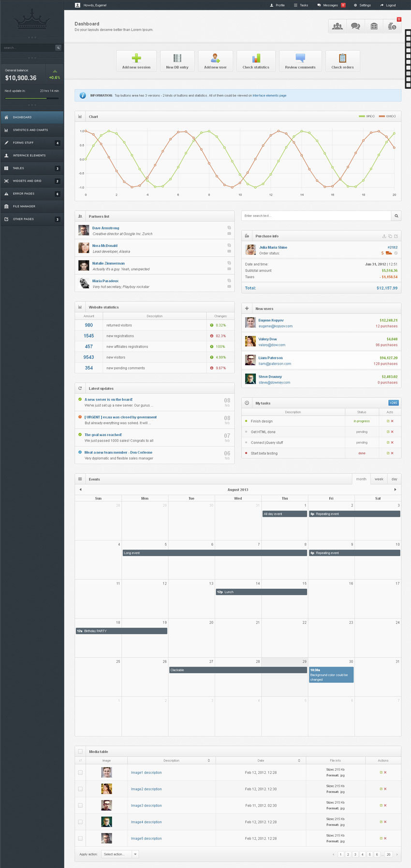Viewport: 411px width, 868px height.
Task: Click the Logout button in top bar
Action: click(x=388, y=5)
